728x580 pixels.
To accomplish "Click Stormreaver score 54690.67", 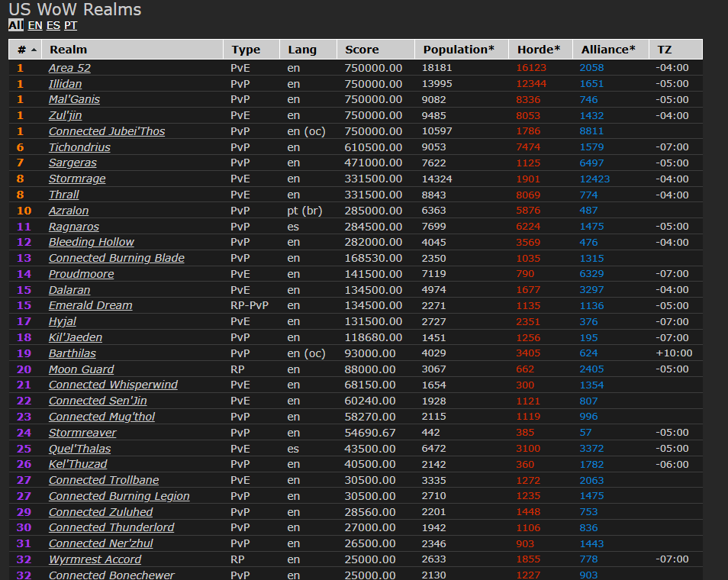I will tap(370, 433).
